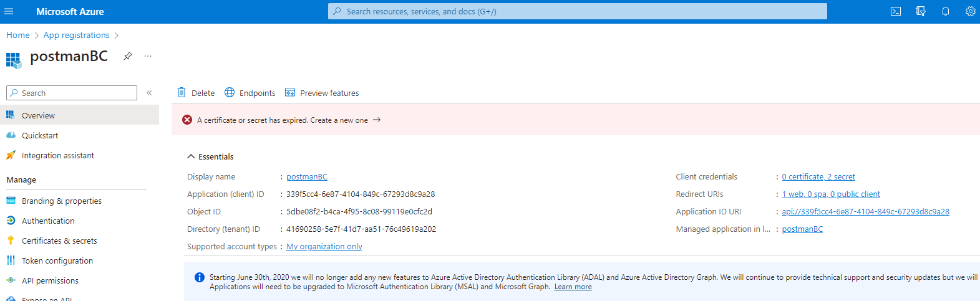Collapse the sidebar with the double chevron

pos(149,93)
